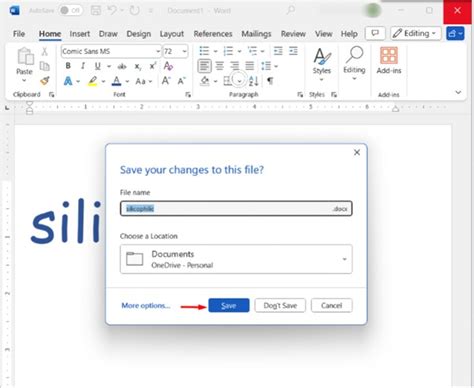
Task: Switch to the Layout tab
Action: point(172,34)
